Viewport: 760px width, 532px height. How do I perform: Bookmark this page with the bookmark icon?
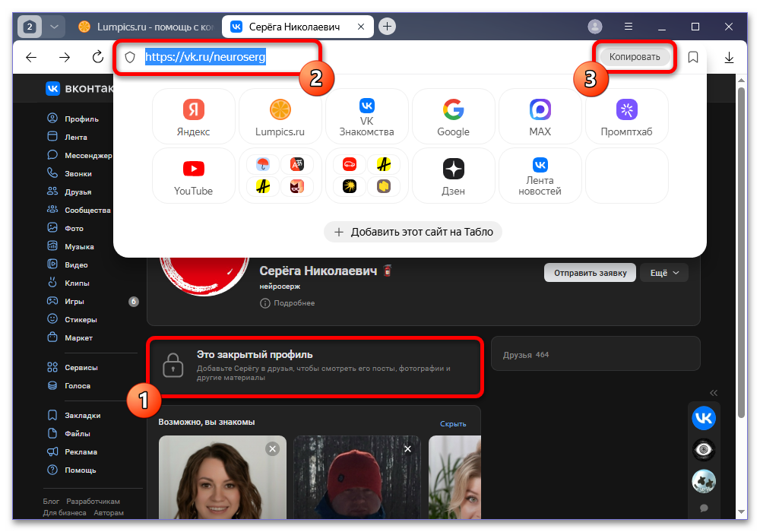tap(693, 57)
